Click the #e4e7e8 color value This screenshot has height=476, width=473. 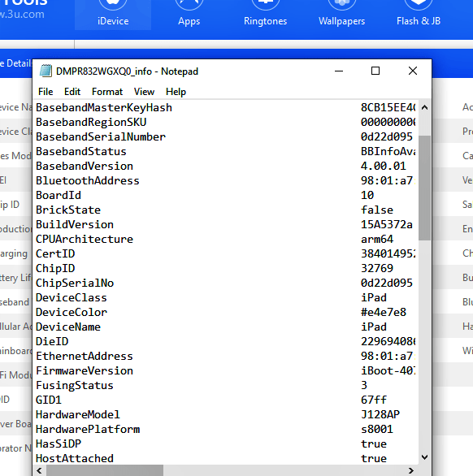[x=384, y=312]
